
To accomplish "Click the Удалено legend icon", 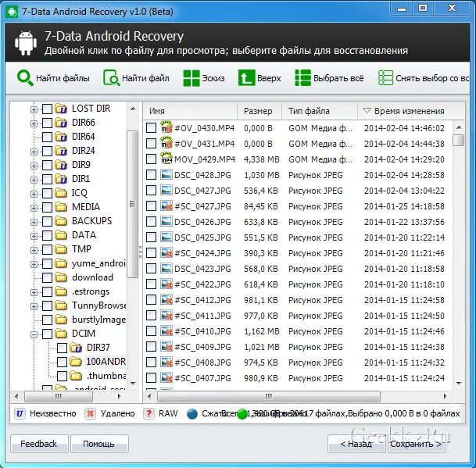I will [90, 413].
